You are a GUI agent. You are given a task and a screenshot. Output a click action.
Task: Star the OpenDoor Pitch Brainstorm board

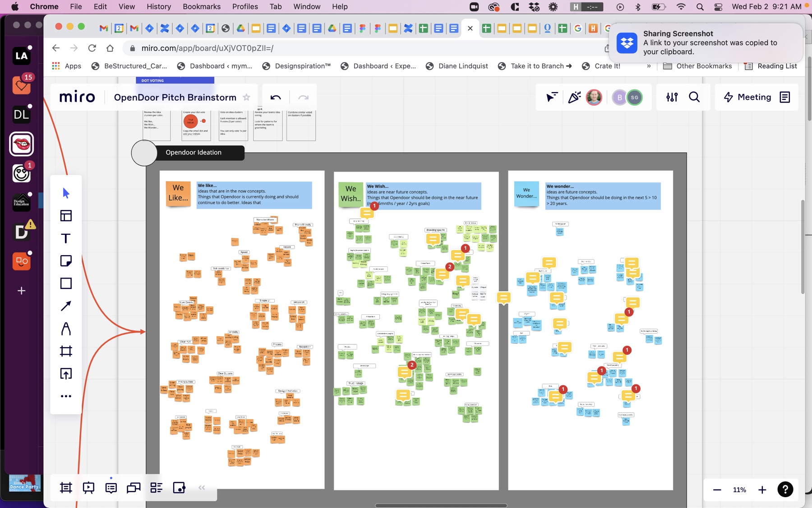click(x=246, y=97)
